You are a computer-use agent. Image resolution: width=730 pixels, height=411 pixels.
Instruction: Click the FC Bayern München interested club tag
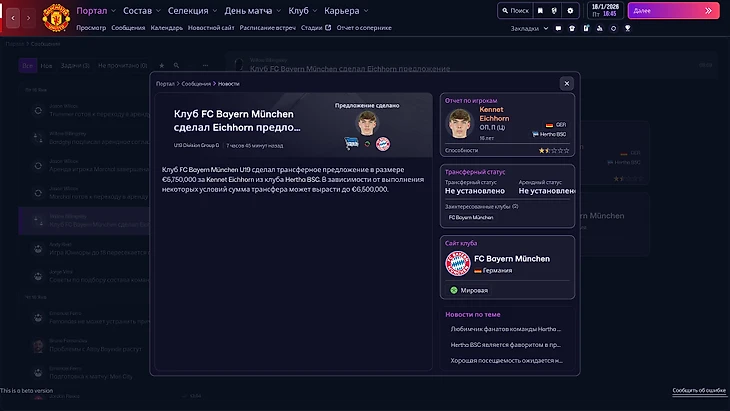471,217
